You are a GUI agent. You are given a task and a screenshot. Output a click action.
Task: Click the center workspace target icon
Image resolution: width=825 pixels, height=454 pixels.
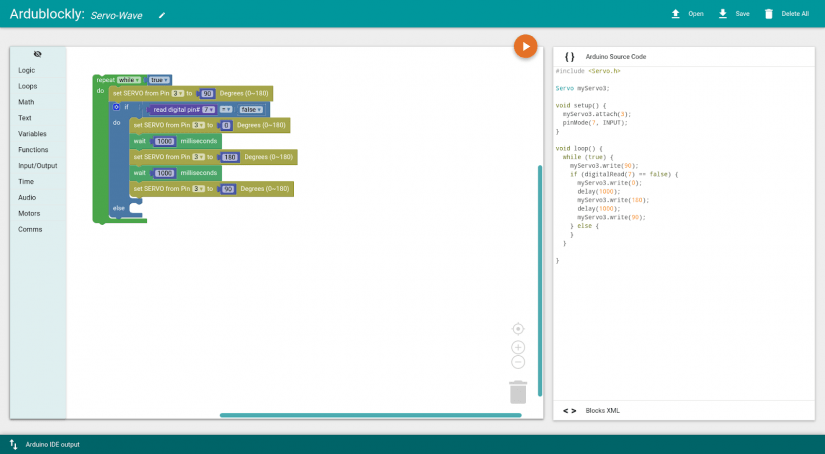tap(518, 329)
